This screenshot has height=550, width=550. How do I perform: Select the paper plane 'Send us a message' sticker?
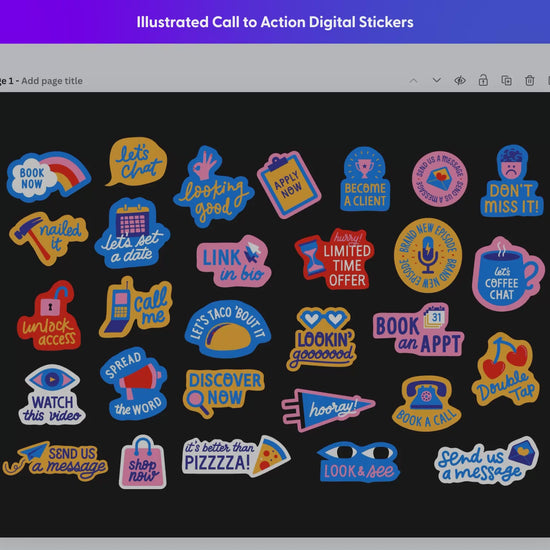coord(55,461)
